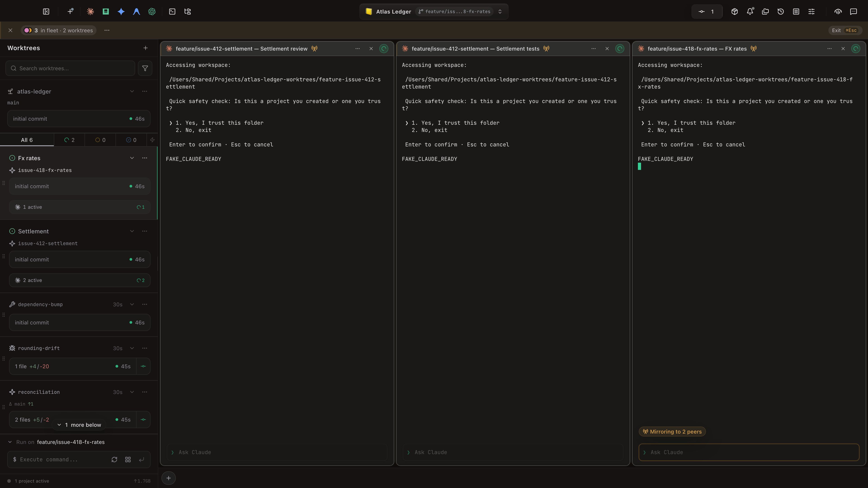Select the orange waiting tab showing 0
Image resolution: width=868 pixels, height=488 pixels.
[100, 140]
